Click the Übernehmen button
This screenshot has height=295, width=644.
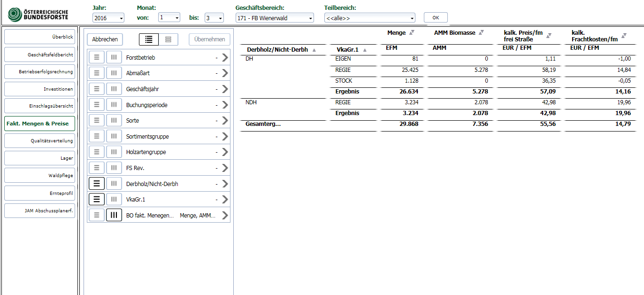tap(209, 39)
